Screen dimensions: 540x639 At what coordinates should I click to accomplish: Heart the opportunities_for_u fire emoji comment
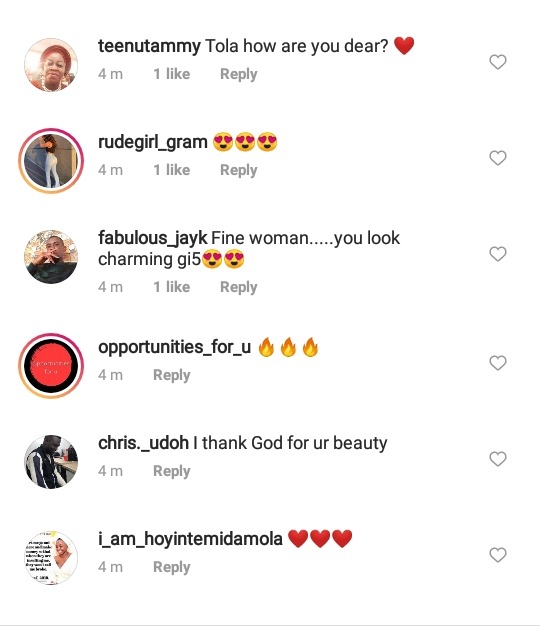(498, 363)
